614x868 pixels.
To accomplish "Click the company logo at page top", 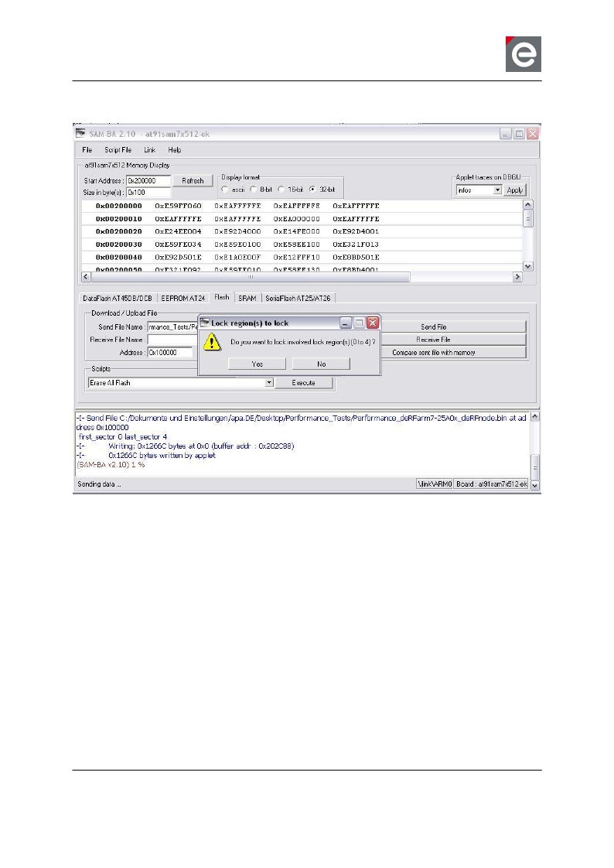I will 524,54.
